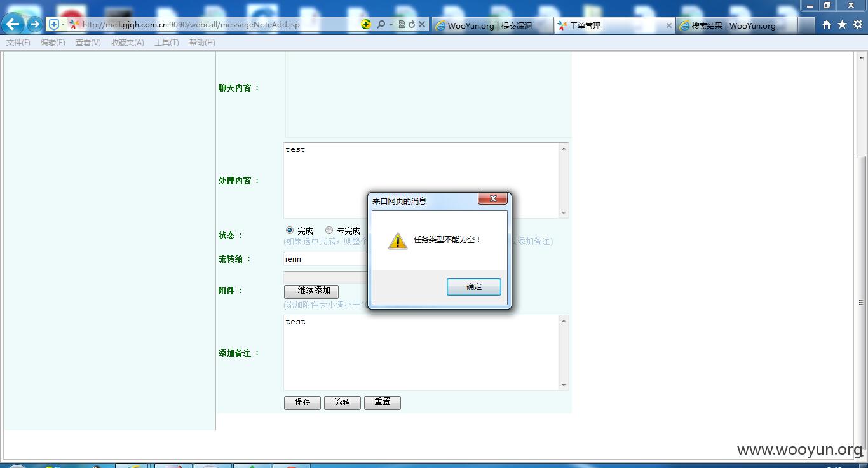Click the 流转 button
The width and height of the screenshot is (868, 468).
click(x=342, y=403)
